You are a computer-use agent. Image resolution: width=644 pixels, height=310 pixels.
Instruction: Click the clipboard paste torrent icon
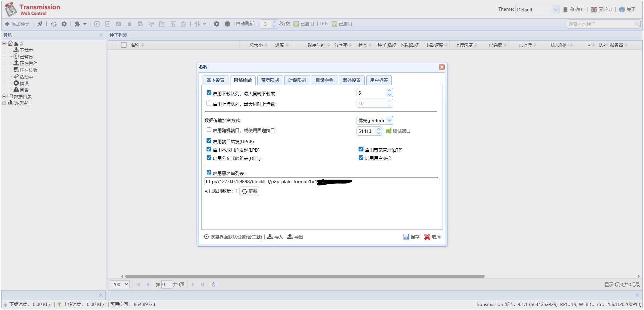183,24
